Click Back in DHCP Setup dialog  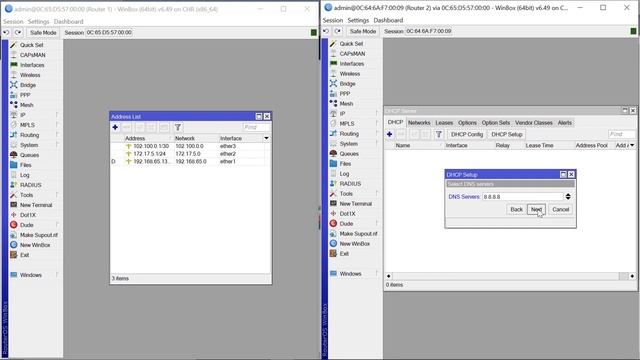(x=516, y=209)
